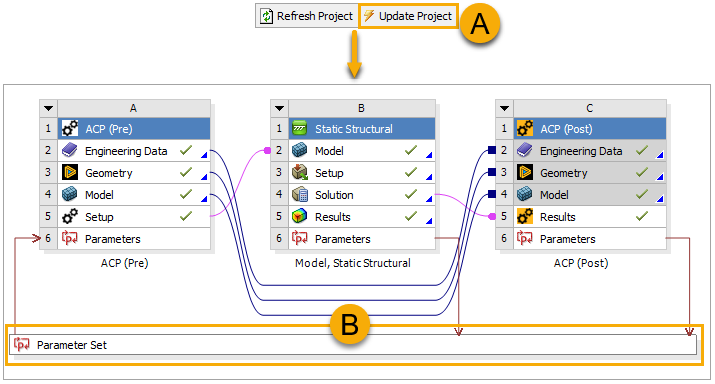
Task: Open the system B dropdown arrow
Action: click(x=280, y=109)
